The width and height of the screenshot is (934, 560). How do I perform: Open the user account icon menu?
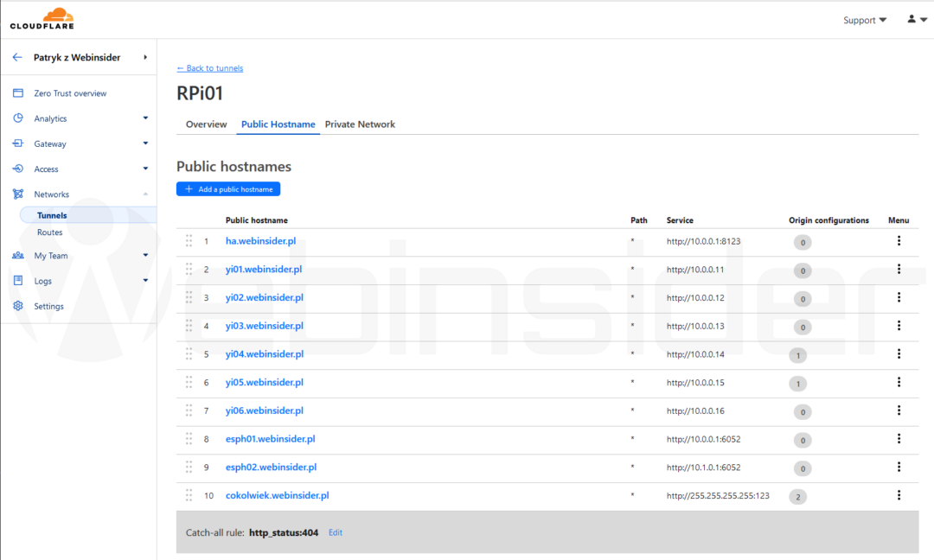916,19
